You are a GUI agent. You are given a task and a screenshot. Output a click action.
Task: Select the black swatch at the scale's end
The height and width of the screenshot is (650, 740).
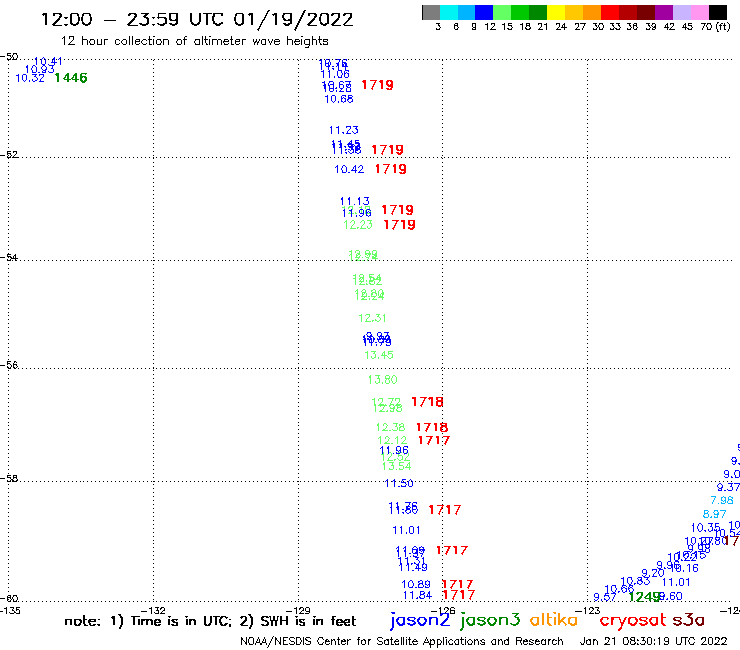(x=717, y=12)
